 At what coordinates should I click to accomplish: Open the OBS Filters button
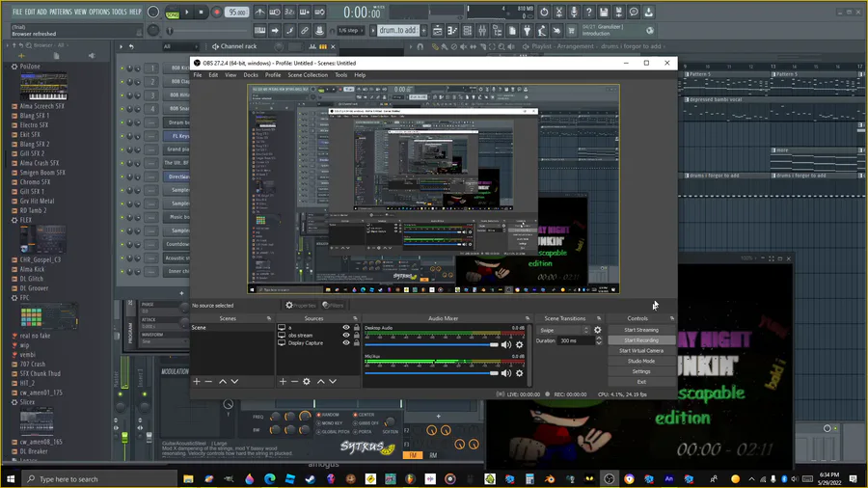coord(334,305)
